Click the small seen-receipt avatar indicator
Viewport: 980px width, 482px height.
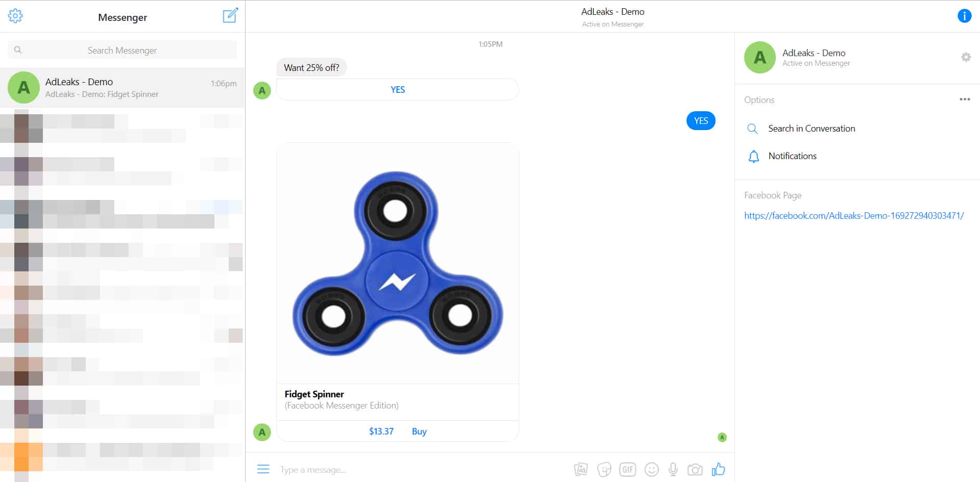pyautogui.click(x=722, y=437)
